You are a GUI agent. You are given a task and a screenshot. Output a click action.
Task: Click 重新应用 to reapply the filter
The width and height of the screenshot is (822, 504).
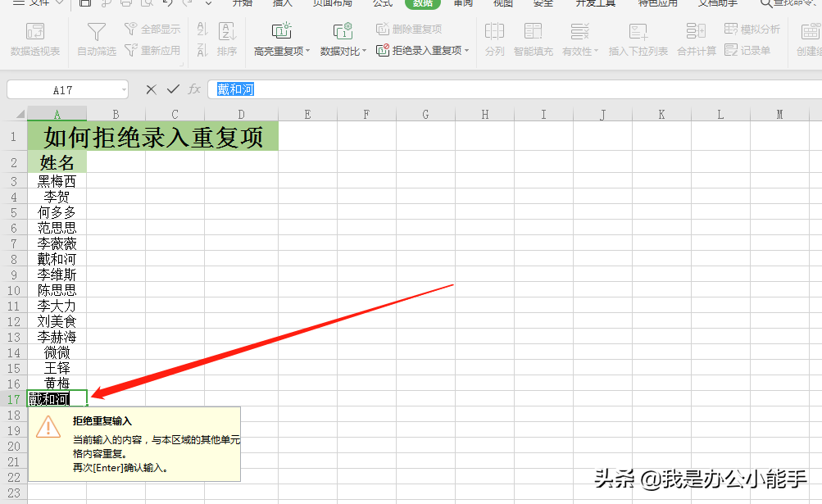[x=152, y=50]
